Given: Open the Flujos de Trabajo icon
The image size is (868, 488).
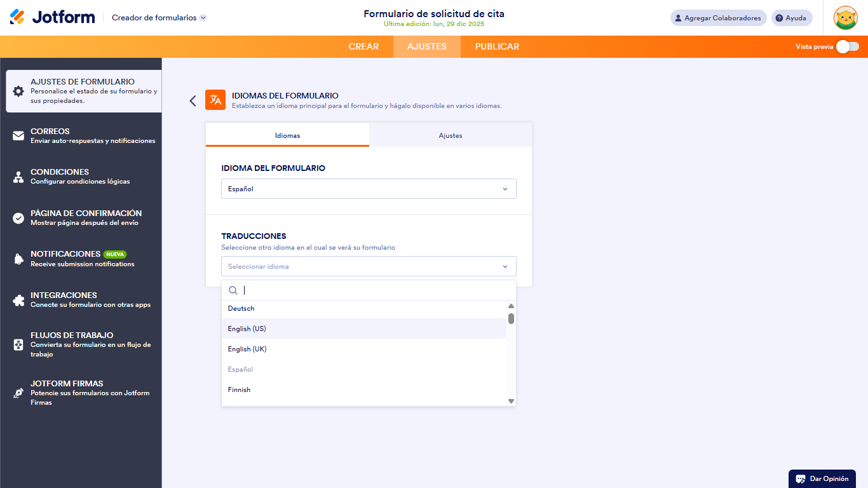Looking at the screenshot, I should [18, 344].
